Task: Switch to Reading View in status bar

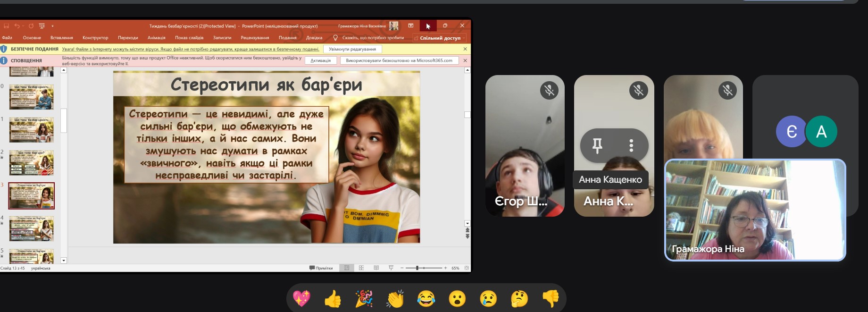Action: pyautogui.click(x=376, y=268)
